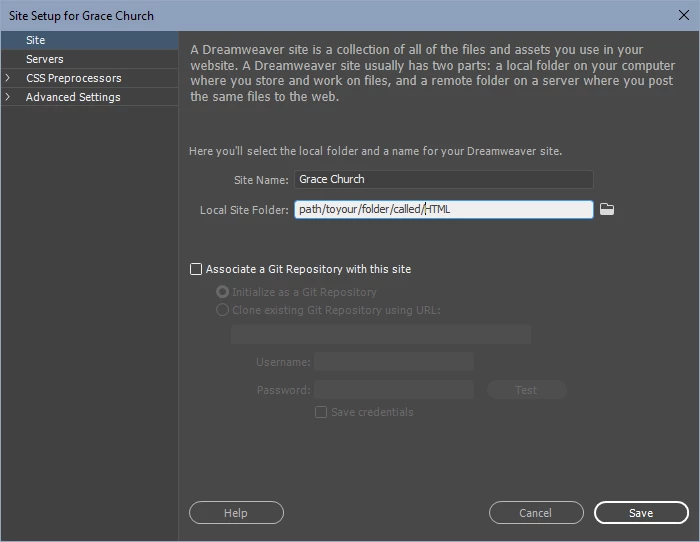Viewport: 700px width, 542px height.
Task: Select the Site category
Action: [x=89, y=40]
